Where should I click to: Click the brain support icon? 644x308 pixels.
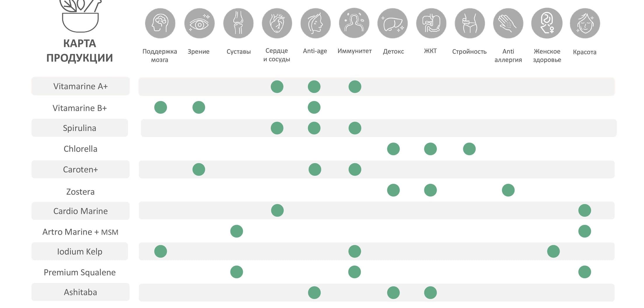[x=160, y=23]
